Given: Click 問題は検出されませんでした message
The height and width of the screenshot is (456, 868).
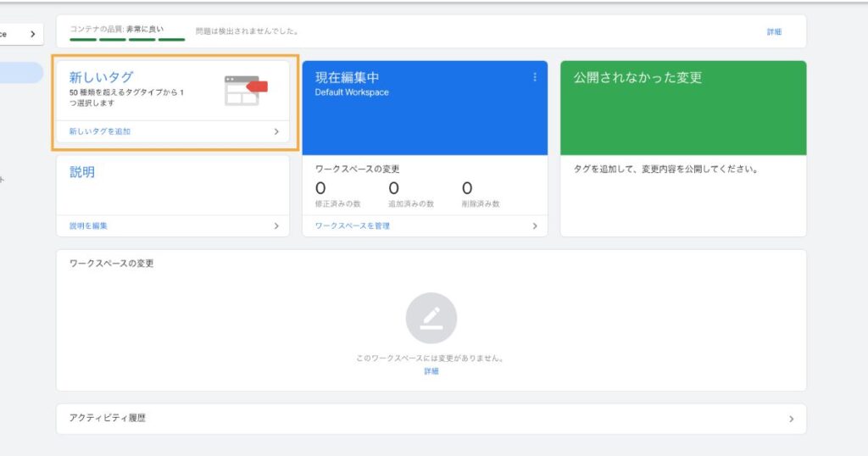Looking at the screenshot, I should (x=247, y=31).
